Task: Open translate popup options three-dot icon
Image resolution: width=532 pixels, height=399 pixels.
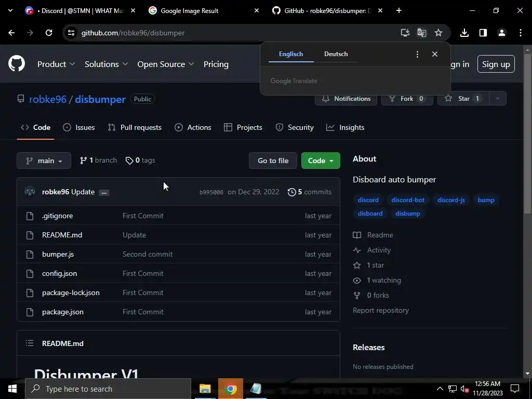Action: coord(417,54)
